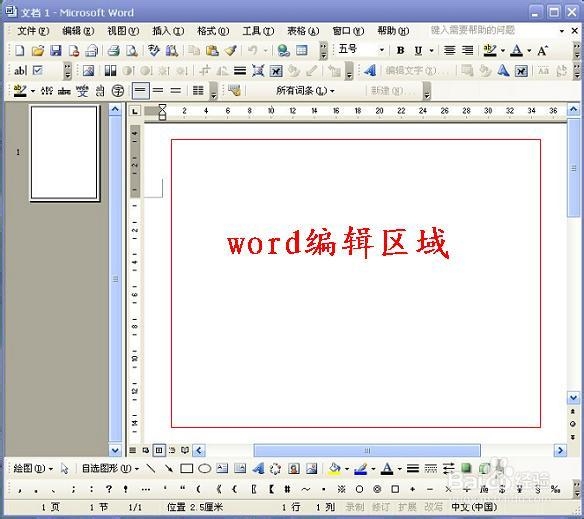Insert the question mark symbol
The image size is (584, 519).
pyautogui.click(x=108, y=489)
